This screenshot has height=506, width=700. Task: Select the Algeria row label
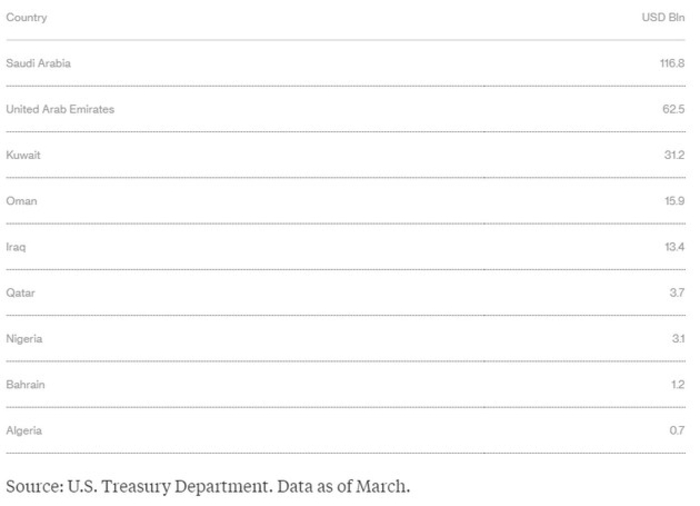point(24,431)
